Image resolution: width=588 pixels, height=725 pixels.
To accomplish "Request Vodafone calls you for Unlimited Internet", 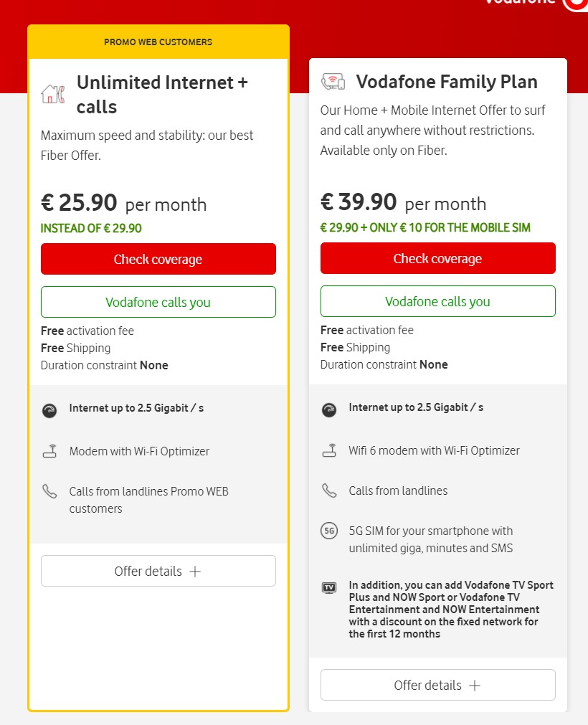I will [x=158, y=302].
